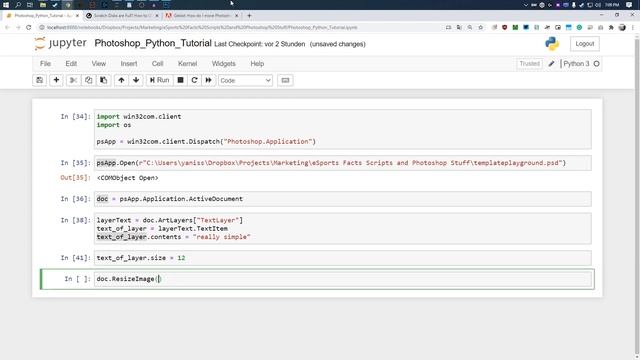This screenshot has height=360, width=640.
Task: Open the Widgets menu
Action: (x=224, y=64)
